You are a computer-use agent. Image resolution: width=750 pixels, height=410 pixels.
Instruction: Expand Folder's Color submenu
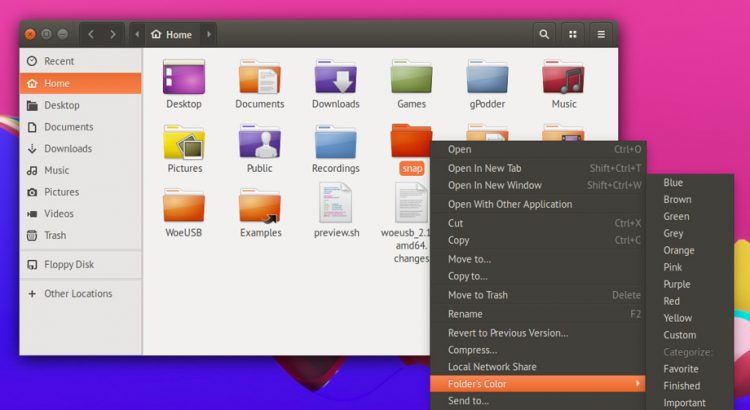538,384
